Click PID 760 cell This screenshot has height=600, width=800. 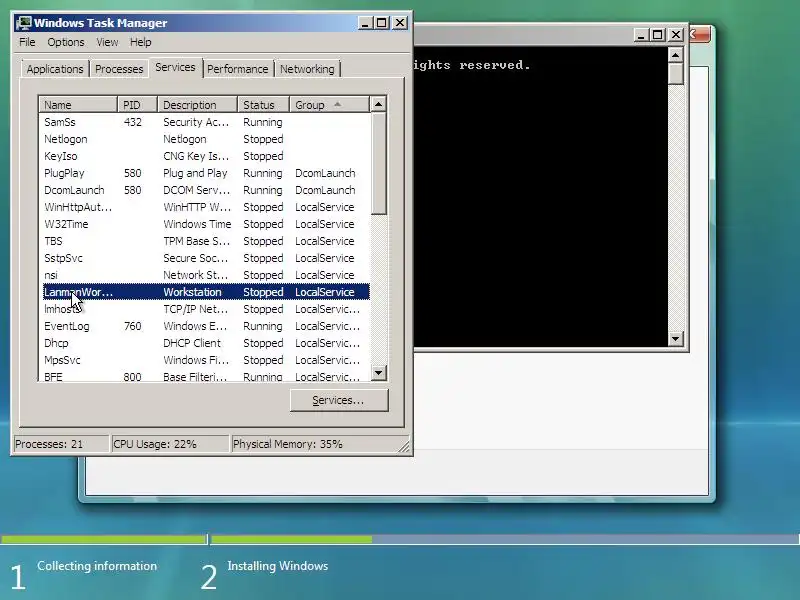[x=133, y=326]
